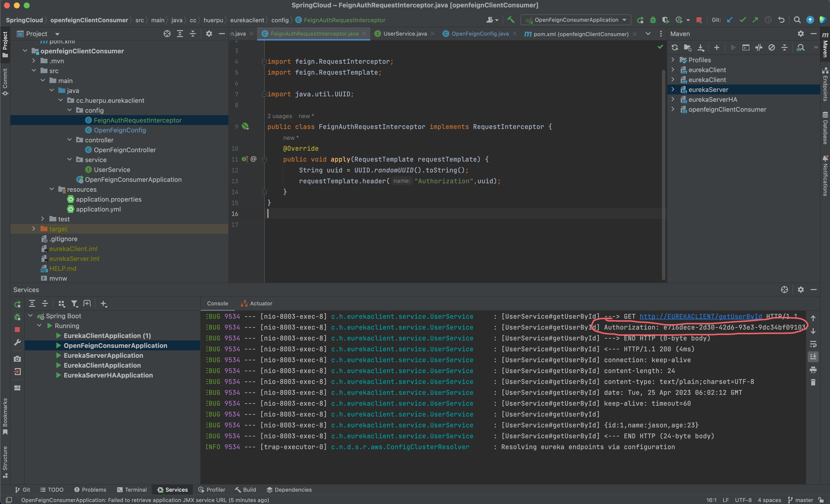Stop the running application with the red square
830x504 pixels.
699,20
